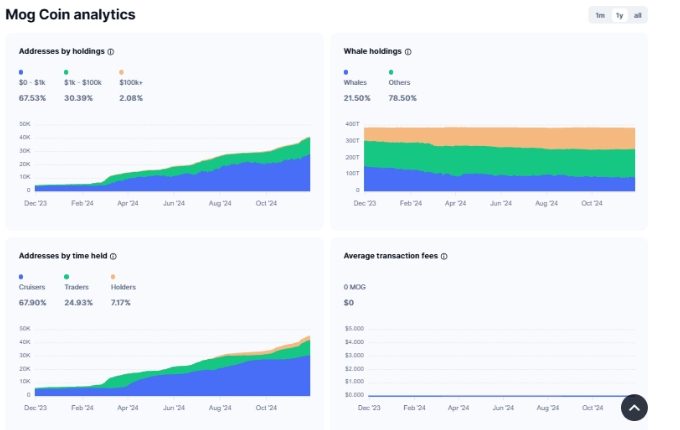
Task: Click the blue dot above $0 - $1k
Action: 21,72
